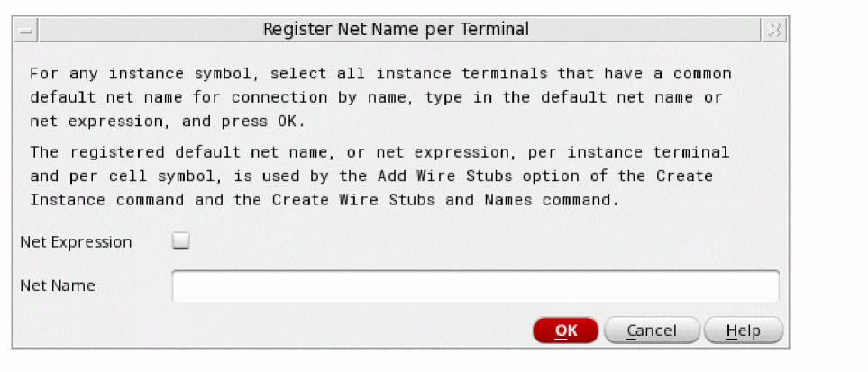Click the "Net Name" label text
This screenshot has width=868, height=372.
coord(58,286)
